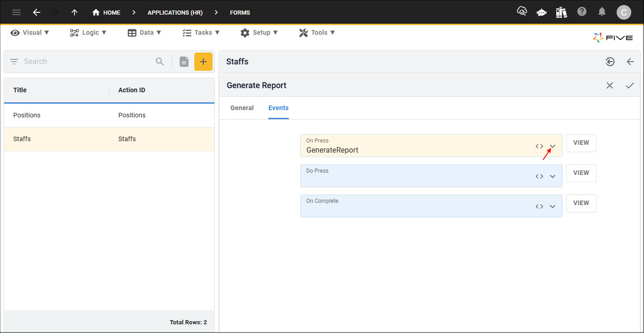644x333 pixels.
Task: Open code editor icon for Do Press
Action: 539,176
